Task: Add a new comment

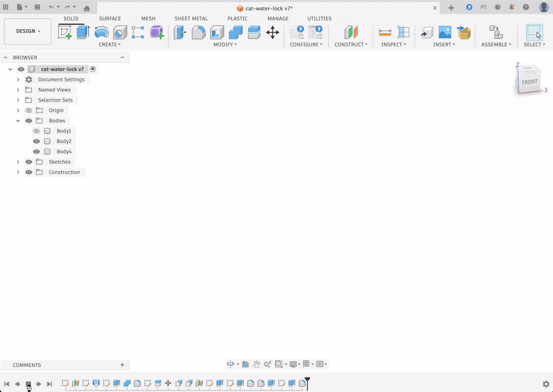Action: coord(122,365)
